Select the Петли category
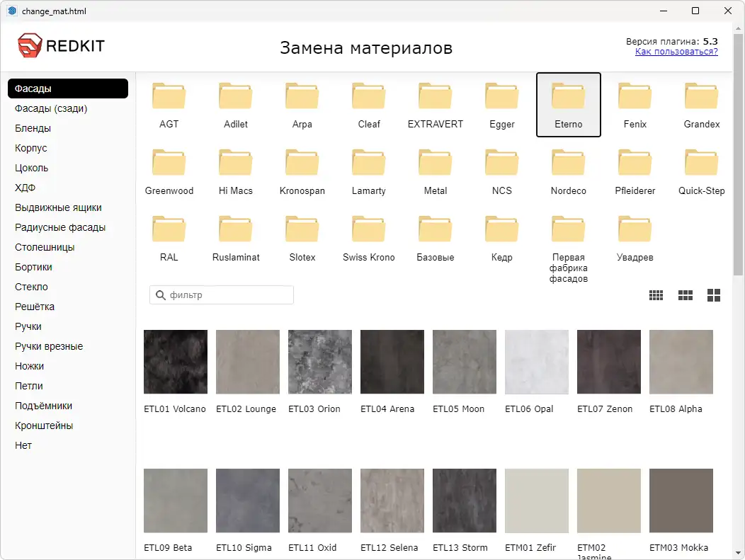This screenshot has height=560, width=745. (x=30, y=386)
